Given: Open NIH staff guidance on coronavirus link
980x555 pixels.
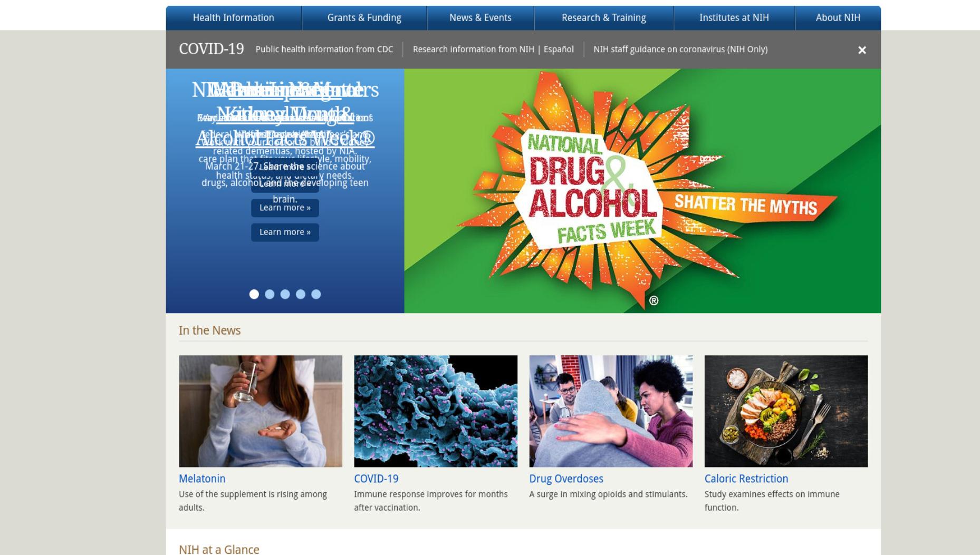Looking at the screenshot, I should point(680,49).
